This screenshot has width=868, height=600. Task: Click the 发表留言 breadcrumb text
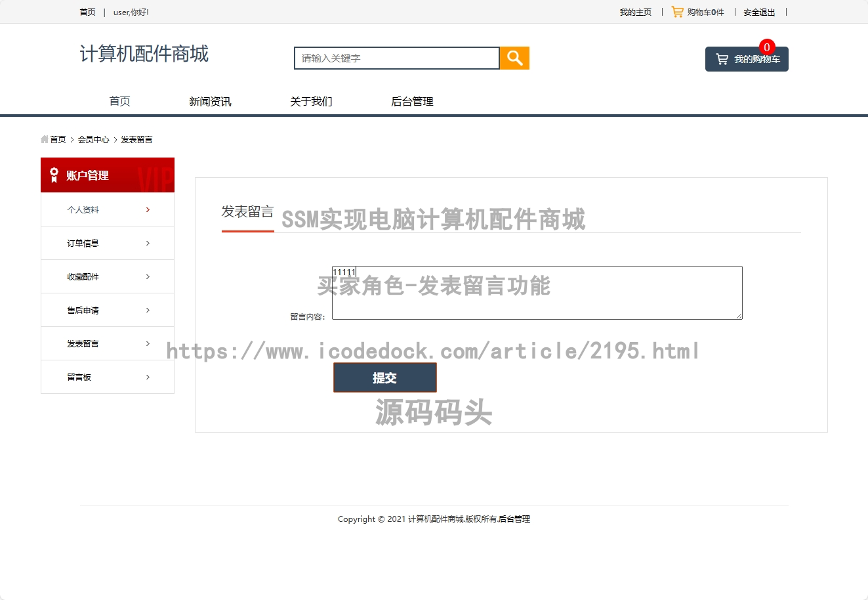136,139
